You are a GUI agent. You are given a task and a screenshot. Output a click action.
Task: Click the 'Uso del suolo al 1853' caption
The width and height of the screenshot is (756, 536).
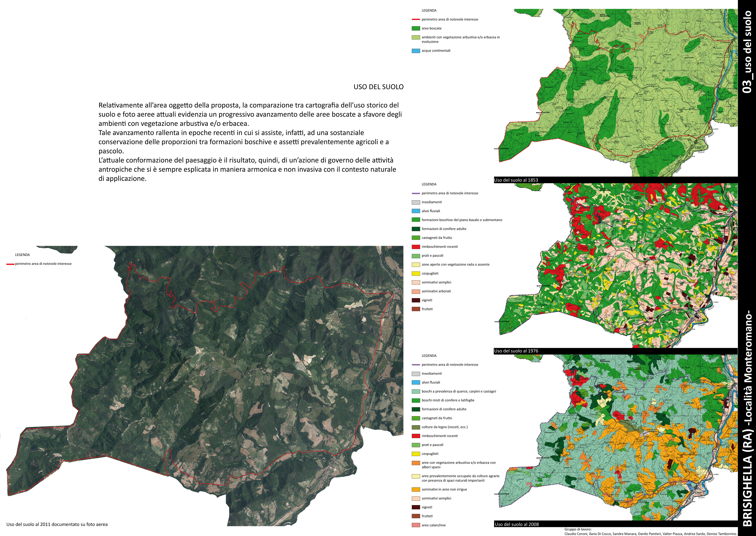click(x=516, y=180)
